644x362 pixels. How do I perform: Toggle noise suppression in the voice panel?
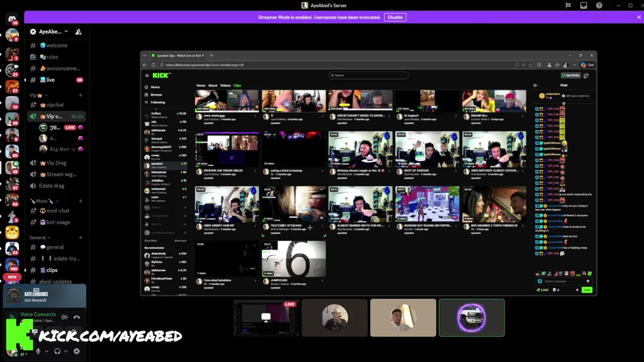click(64, 317)
